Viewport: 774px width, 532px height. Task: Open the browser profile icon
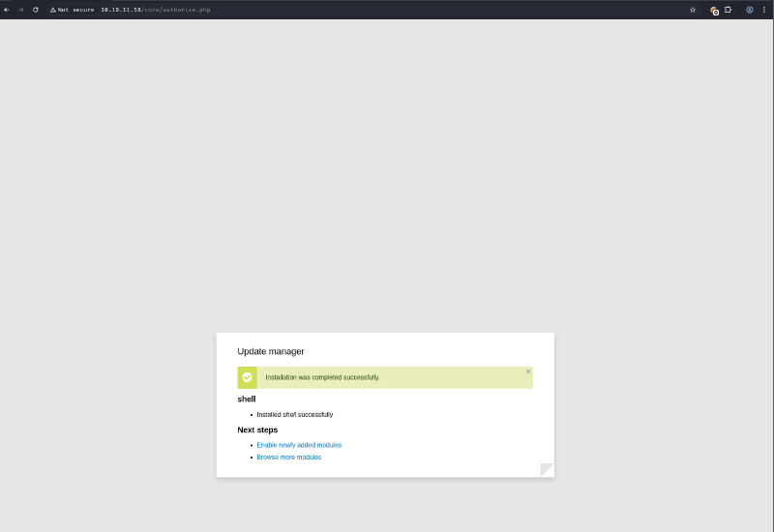pyautogui.click(x=750, y=10)
